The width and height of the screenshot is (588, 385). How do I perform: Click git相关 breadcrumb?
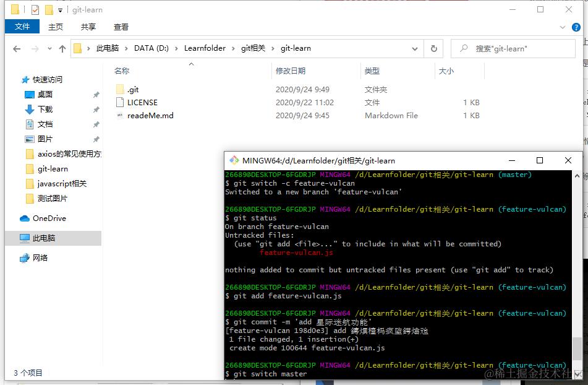253,48
